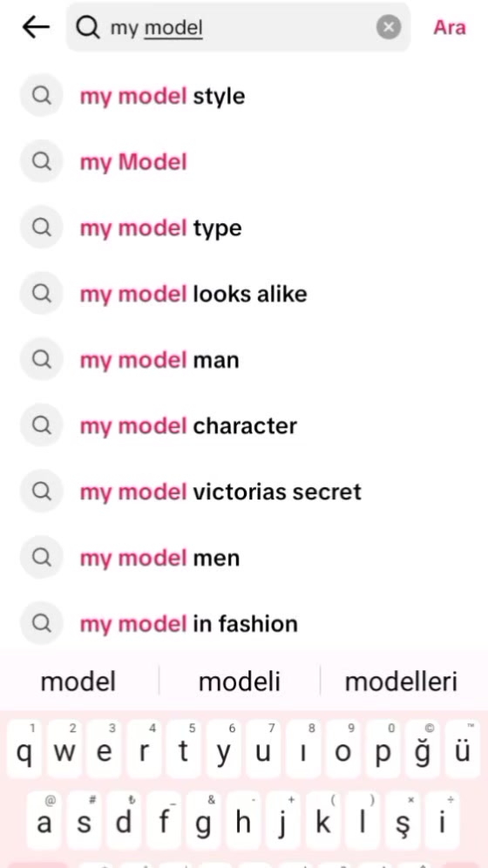488x868 pixels.
Task: Choose the 'my model men' suggestion
Action: point(244,557)
